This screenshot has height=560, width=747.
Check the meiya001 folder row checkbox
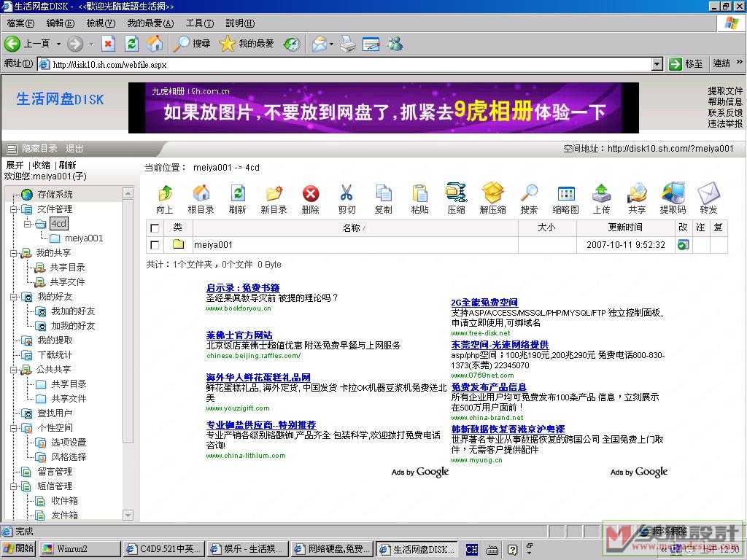coord(155,245)
